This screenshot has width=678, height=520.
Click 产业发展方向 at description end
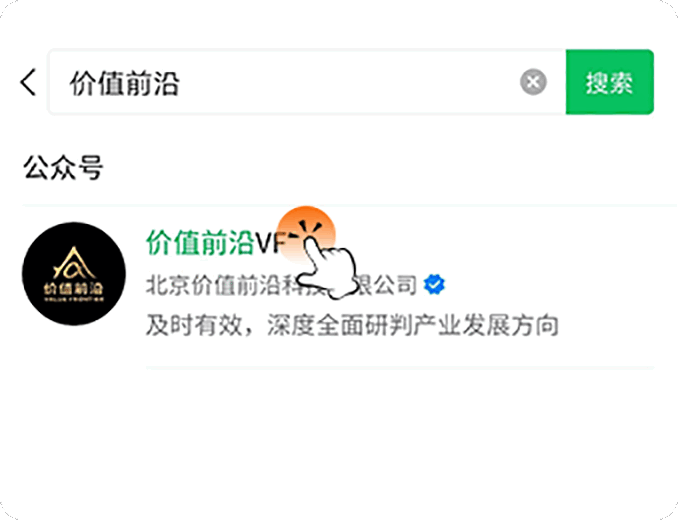(x=486, y=325)
